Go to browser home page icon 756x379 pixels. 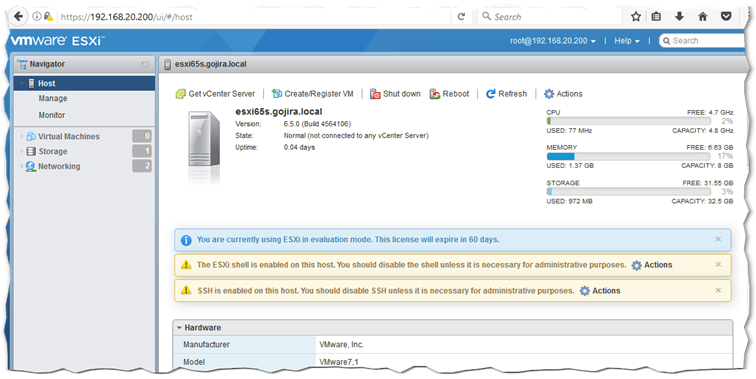tap(702, 16)
